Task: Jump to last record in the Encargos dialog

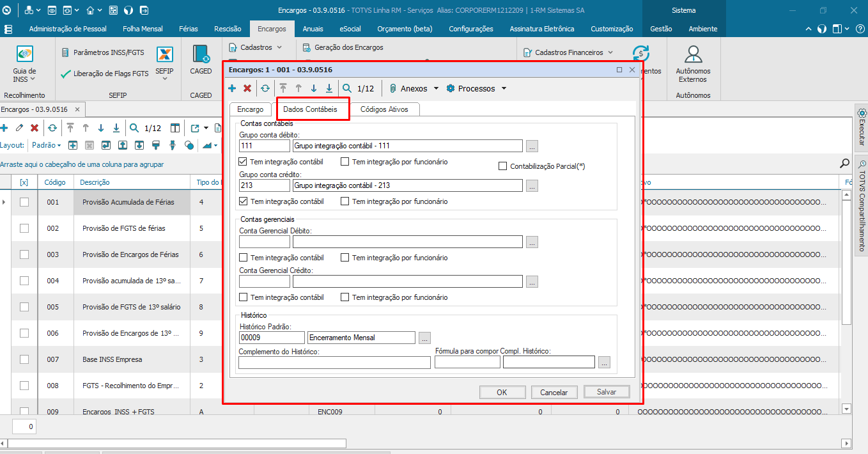Action: pyautogui.click(x=329, y=88)
